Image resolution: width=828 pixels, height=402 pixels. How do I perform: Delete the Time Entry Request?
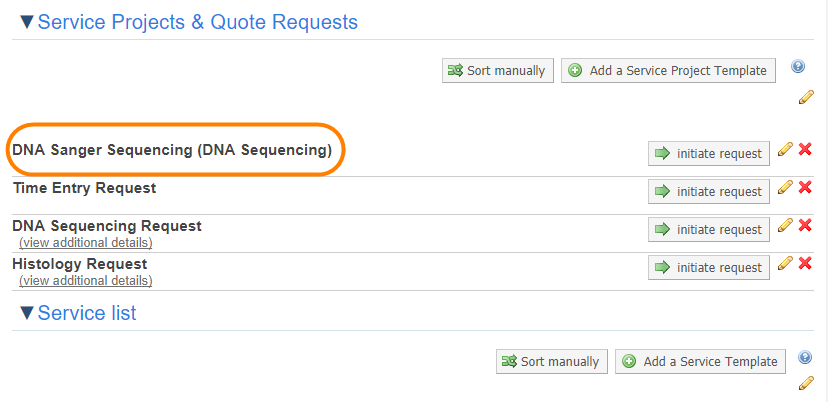click(x=805, y=187)
